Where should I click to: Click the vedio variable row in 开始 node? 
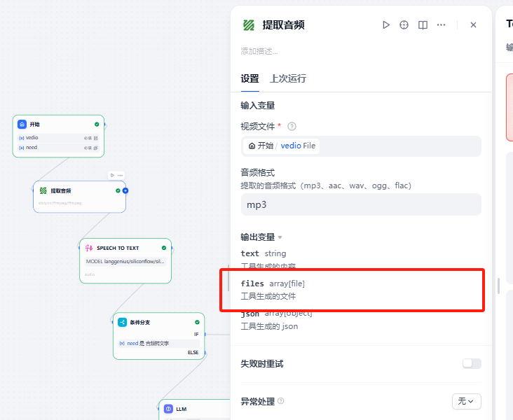point(58,138)
